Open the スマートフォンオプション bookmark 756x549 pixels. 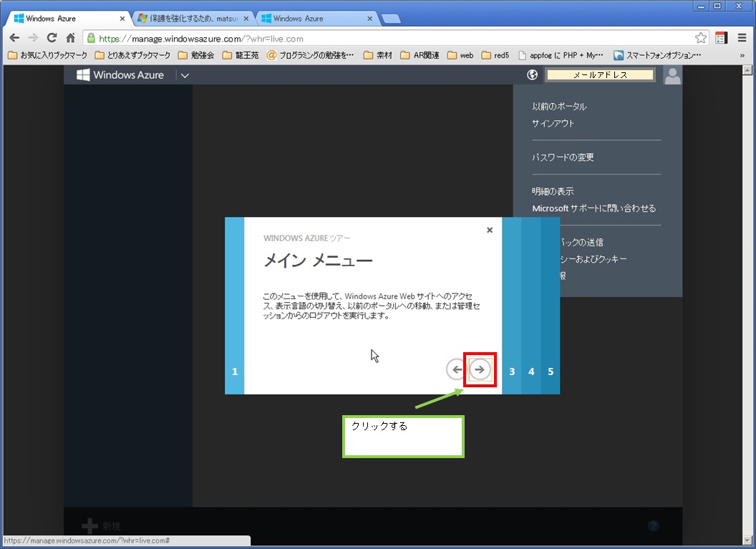point(657,55)
